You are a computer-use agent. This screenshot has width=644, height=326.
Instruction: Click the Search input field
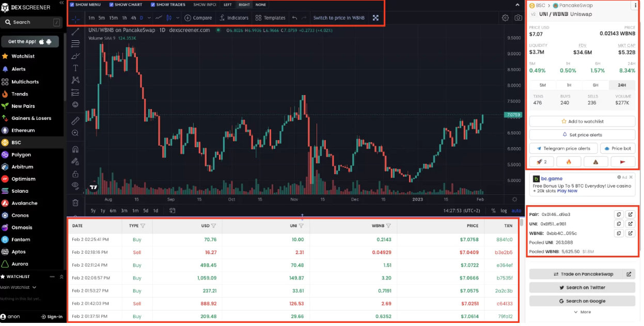click(31, 22)
